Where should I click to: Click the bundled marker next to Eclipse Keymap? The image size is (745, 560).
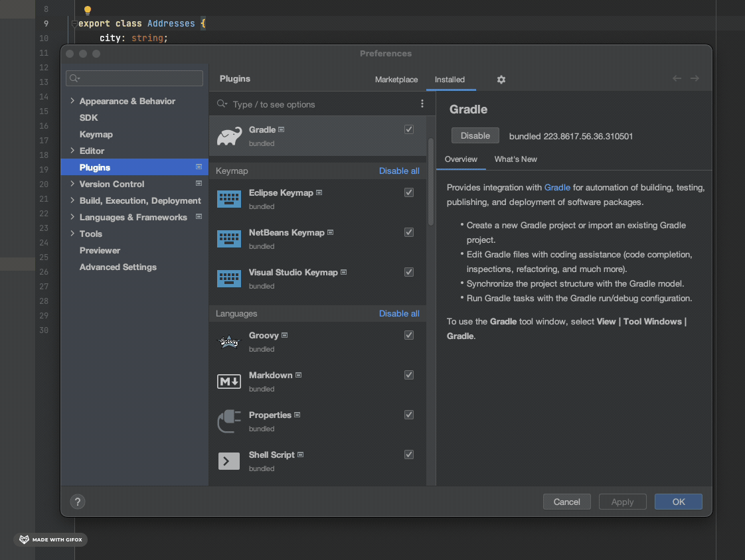click(x=319, y=193)
